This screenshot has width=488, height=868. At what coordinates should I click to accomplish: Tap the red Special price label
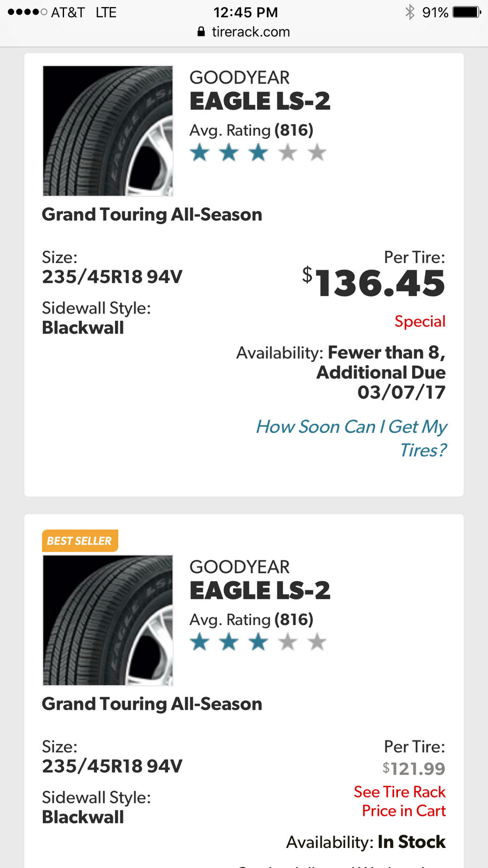tap(420, 321)
